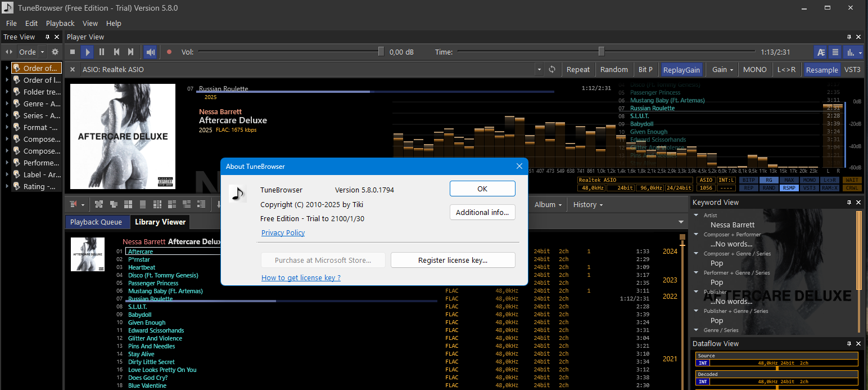Click the Tree View left-right arrows icon

pos(8,52)
